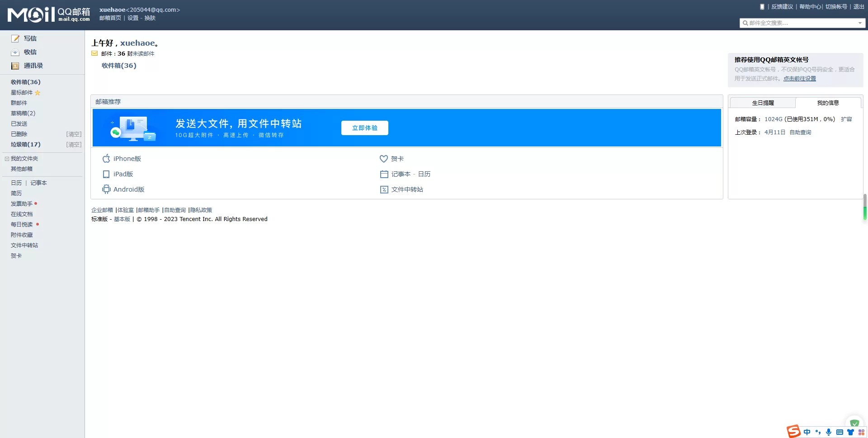Click the compose mail (写信) icon
Screen dimensions: 868x438
click(x=15, y=38)
